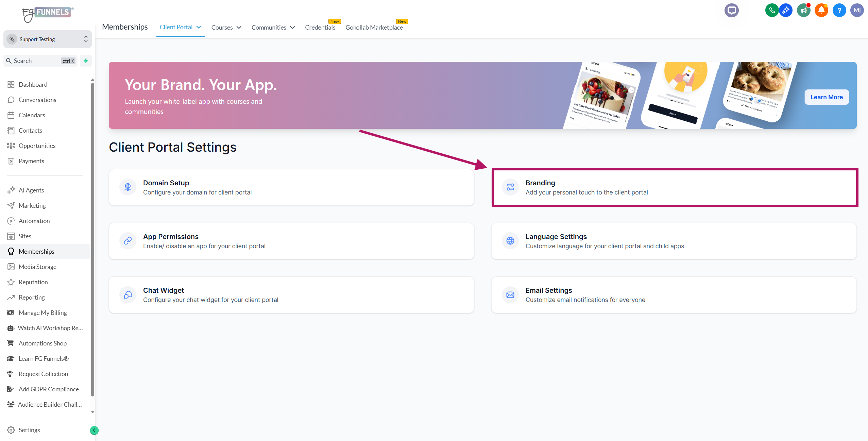
Task: Open Settings in the sidebar
Action: point(29,430)
